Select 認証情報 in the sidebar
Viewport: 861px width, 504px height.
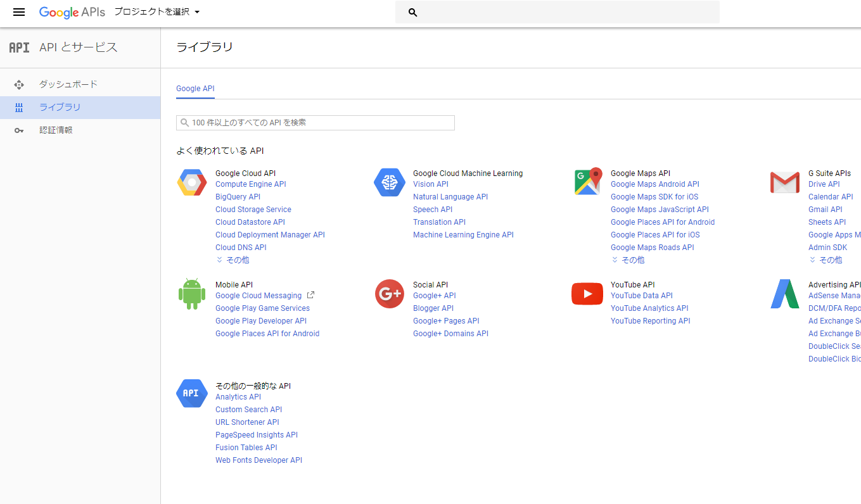tap(80, 130)
